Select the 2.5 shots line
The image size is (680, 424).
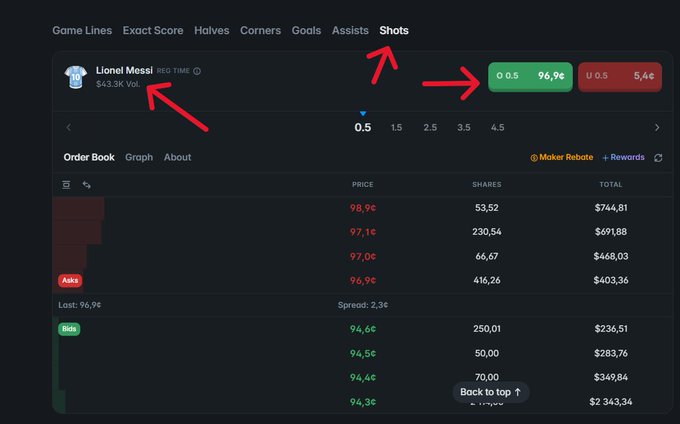[x=430, y=127]
